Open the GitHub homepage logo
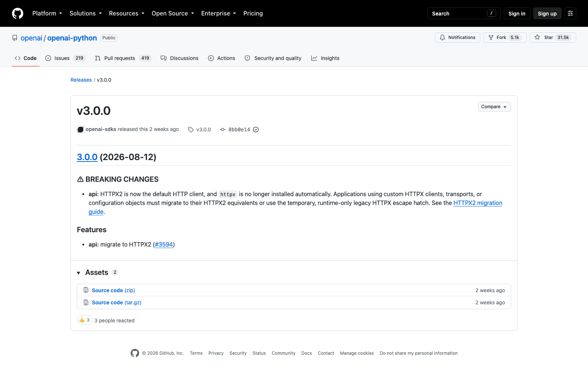The width and height of the screenshot is (588, 368). 18,13
